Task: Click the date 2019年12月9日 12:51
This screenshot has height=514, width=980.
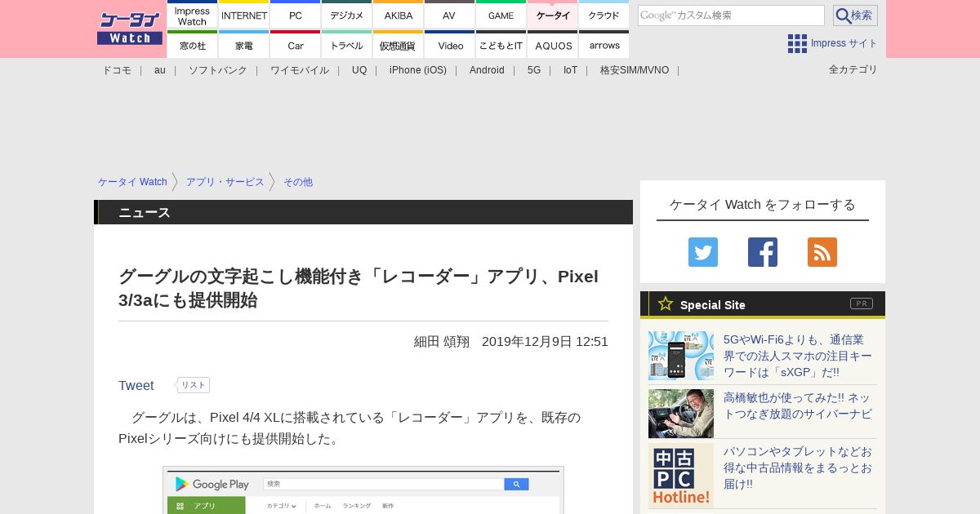Action: click(545, 341)
